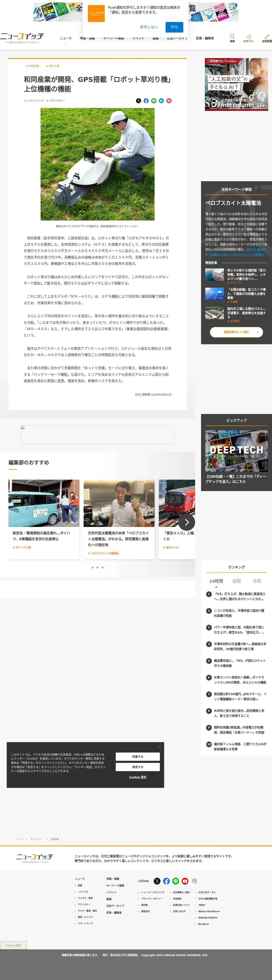This screenshot has height=980, width=272.
Task: Close the cookie consent banner
Action: click(x=159, y=747)
